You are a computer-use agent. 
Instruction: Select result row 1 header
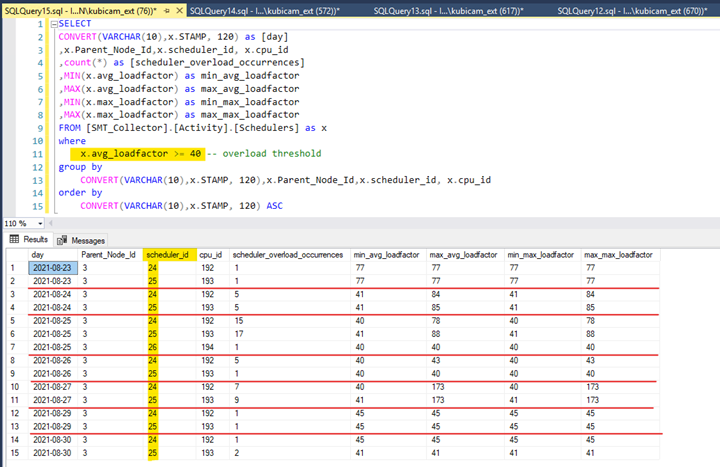(17, 268)
